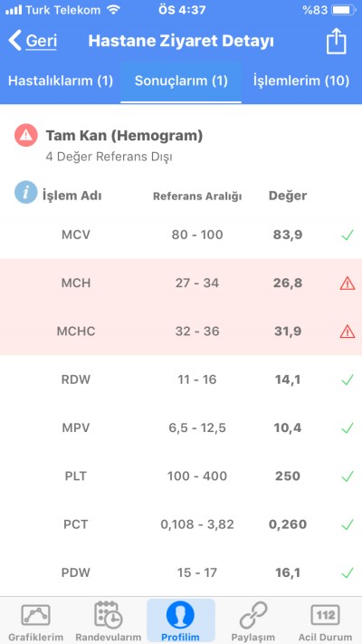Viewport: 362px width, 644px height.
Task: Tap the green checkmark for MCV
Action: coord(348,235)
